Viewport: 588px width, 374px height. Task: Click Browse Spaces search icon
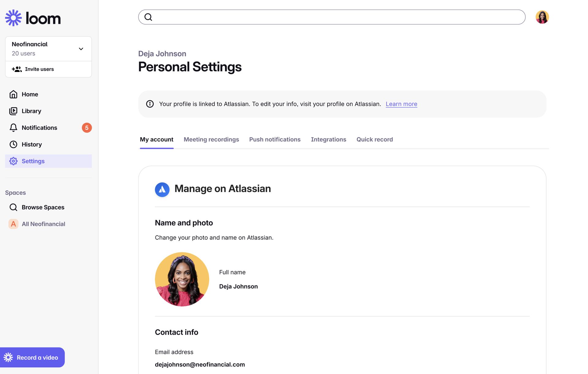pos(13,207)
